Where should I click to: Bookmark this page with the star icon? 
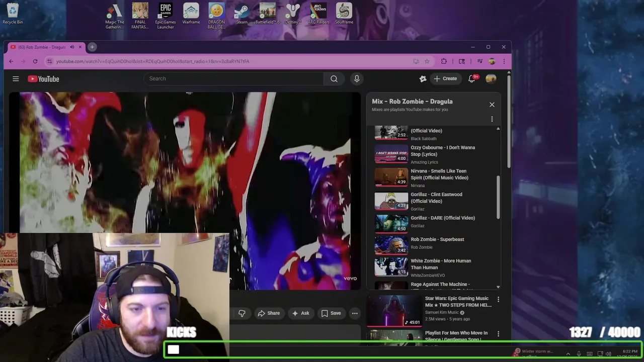tap(427, 61)
